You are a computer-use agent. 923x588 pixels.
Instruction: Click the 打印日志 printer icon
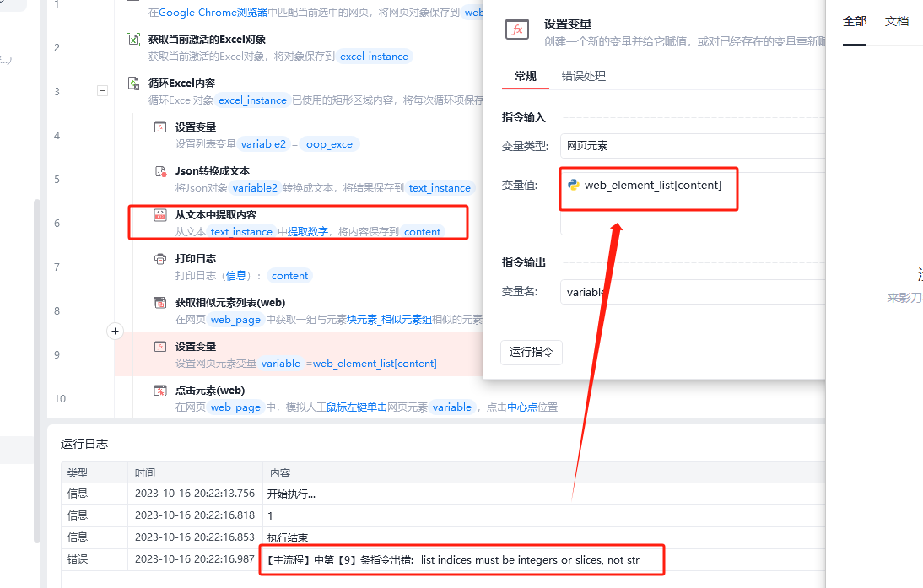tap(160, 259)
